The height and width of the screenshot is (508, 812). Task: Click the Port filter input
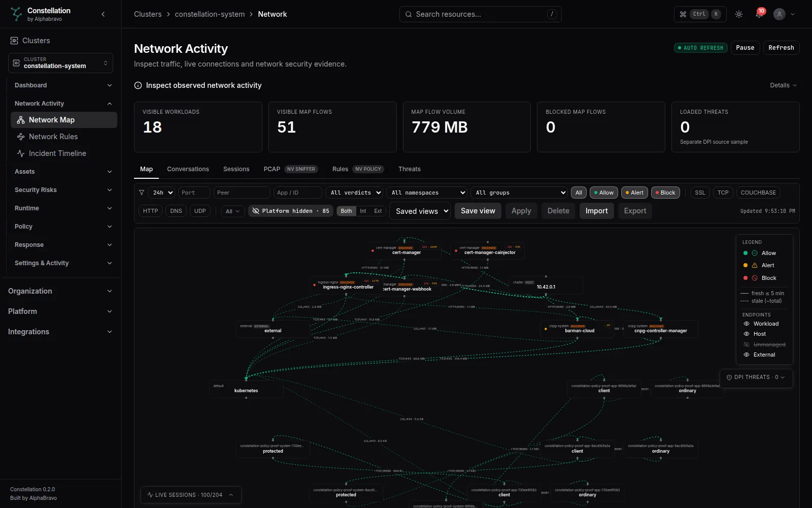click(x=194, y=193)
